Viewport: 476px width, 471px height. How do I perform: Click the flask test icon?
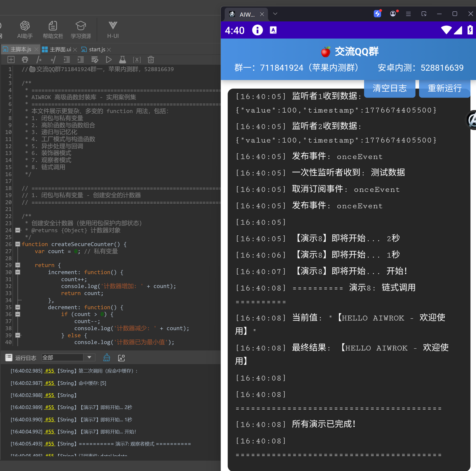[x=122, y=60]
